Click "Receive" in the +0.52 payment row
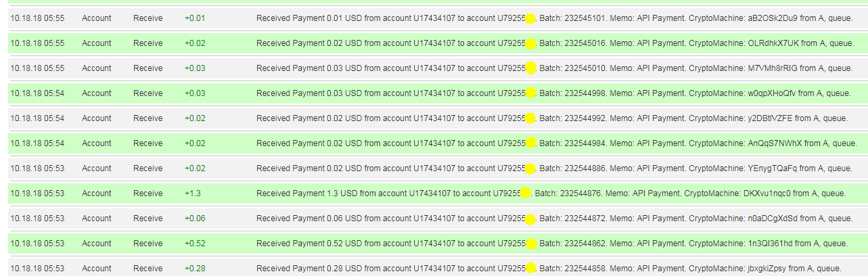The height and width of the screenshot is (276, 868). pyautogui.click(x=147, y=244)
